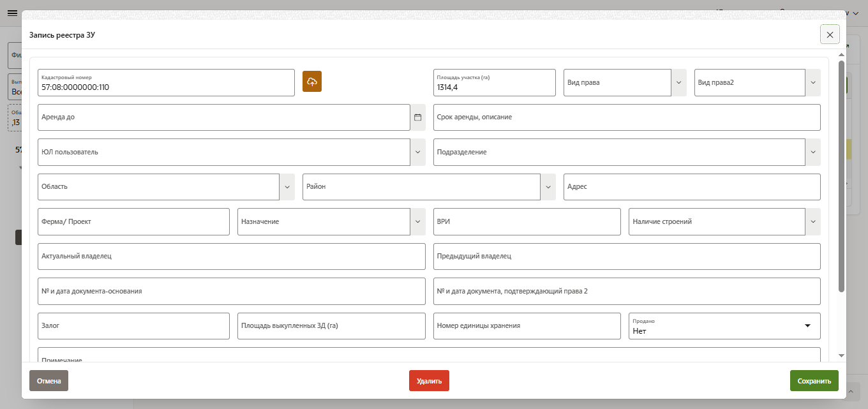This screenshot has width=868, height=409.
Task: Click the Кадастровый номер input field
Action: pyautogui.click(x=166, y=87)
